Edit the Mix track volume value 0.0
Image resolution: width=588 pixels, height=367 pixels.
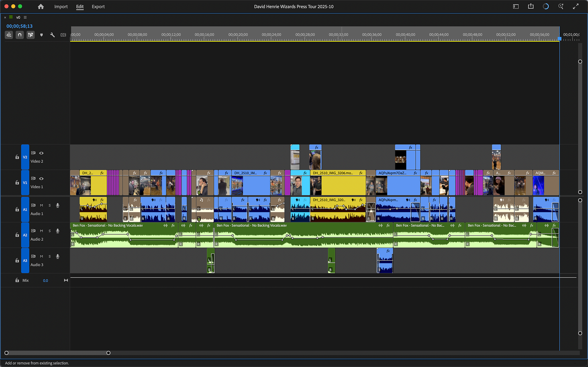[x=45, y=280]
